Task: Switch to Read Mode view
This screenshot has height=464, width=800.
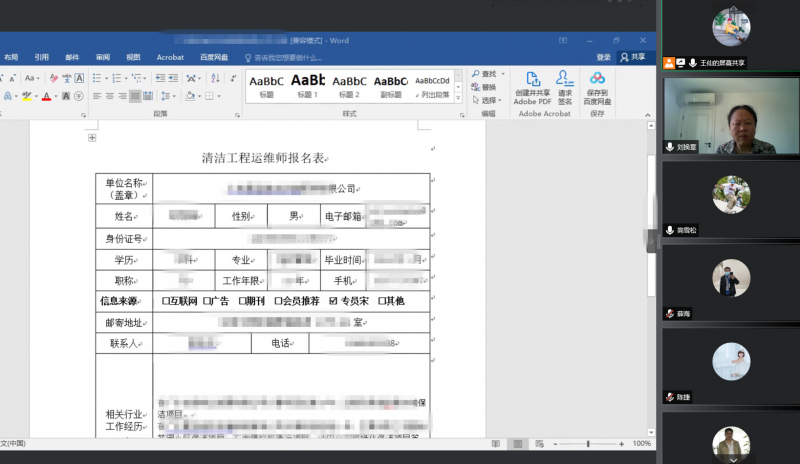Action: pyautogui.click(x=495, y=444)
